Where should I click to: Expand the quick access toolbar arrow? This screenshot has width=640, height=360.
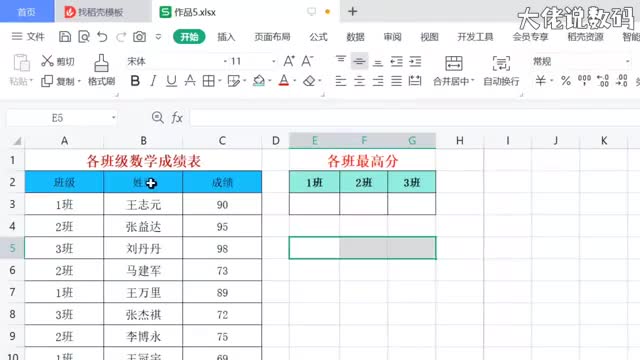[158, 37]
